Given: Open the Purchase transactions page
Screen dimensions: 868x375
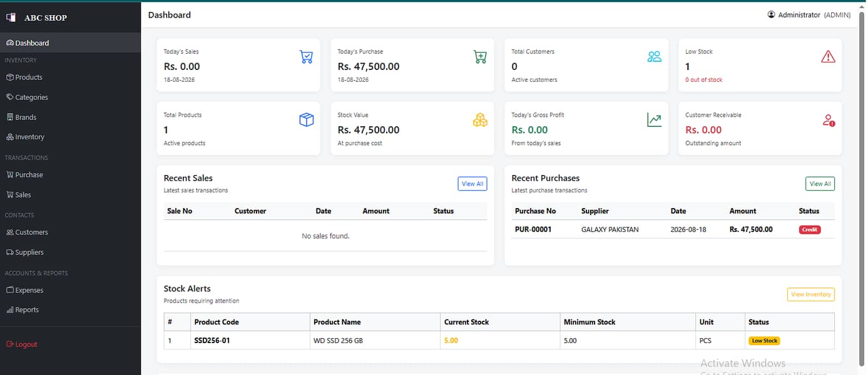Looking at the screenshot, I should pos(70,175).
